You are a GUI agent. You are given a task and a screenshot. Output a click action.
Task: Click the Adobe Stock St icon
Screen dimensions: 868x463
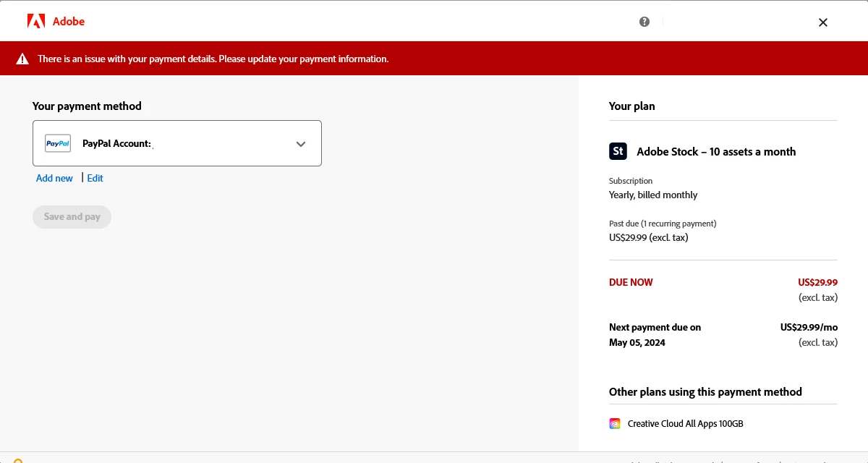tap(618, 151)
